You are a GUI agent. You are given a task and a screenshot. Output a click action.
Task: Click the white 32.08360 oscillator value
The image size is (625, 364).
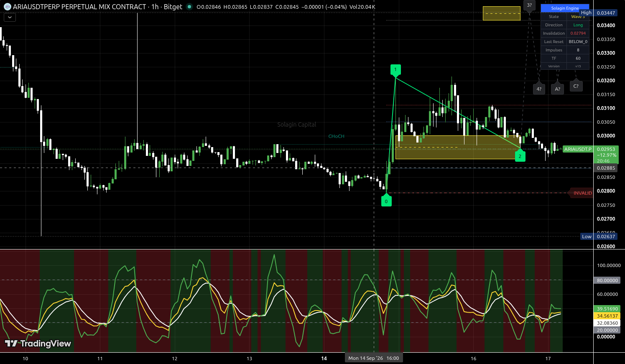coord(607,323)
